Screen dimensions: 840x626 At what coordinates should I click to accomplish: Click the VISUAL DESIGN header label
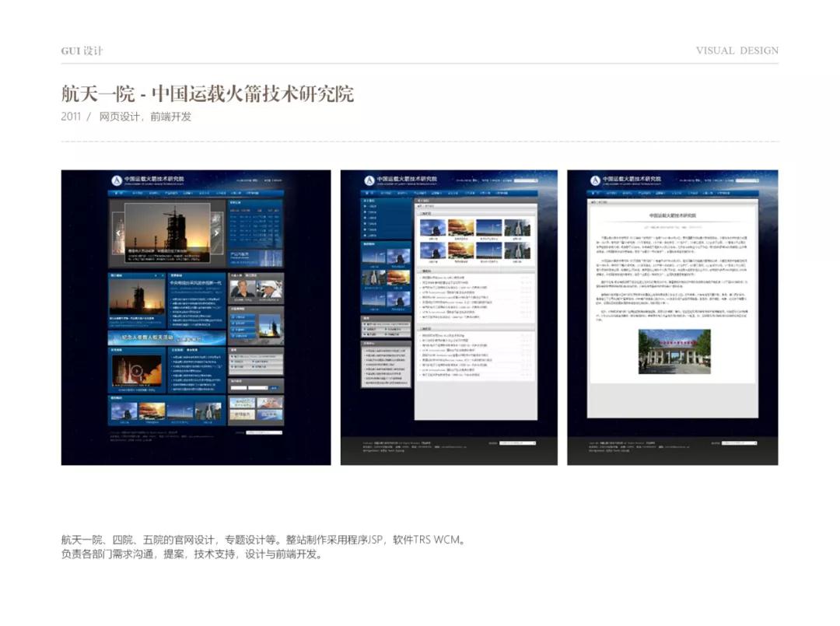click(737, 51)
